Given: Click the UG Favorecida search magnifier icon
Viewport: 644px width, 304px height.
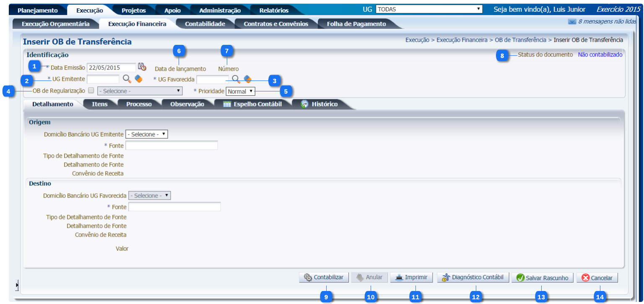Looking at the screenshot, I should (236, 79).
